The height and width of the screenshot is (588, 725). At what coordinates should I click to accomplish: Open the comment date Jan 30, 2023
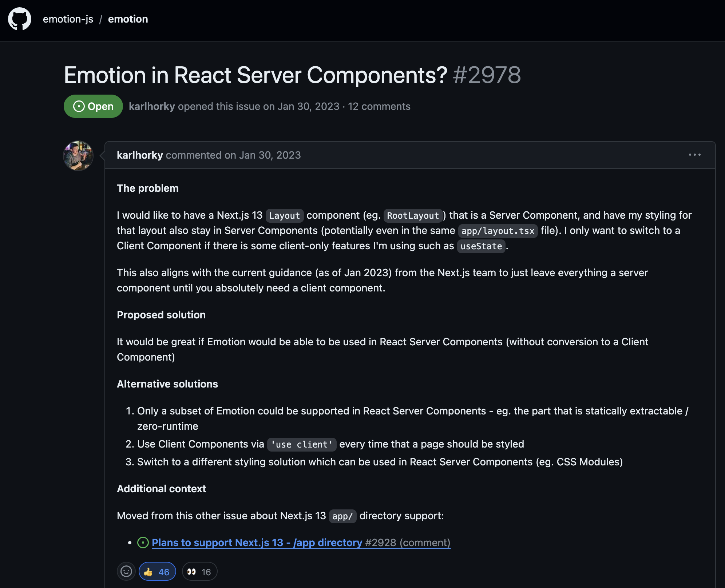point(270,155)
